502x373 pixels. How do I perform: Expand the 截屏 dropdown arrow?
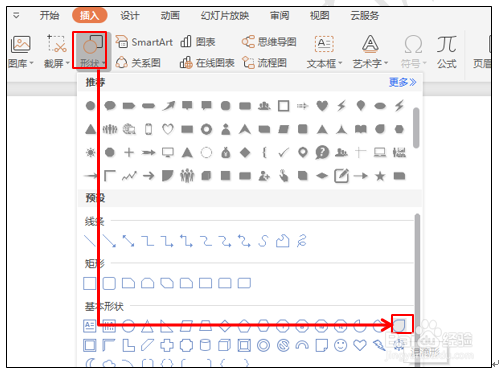(68, 63)
